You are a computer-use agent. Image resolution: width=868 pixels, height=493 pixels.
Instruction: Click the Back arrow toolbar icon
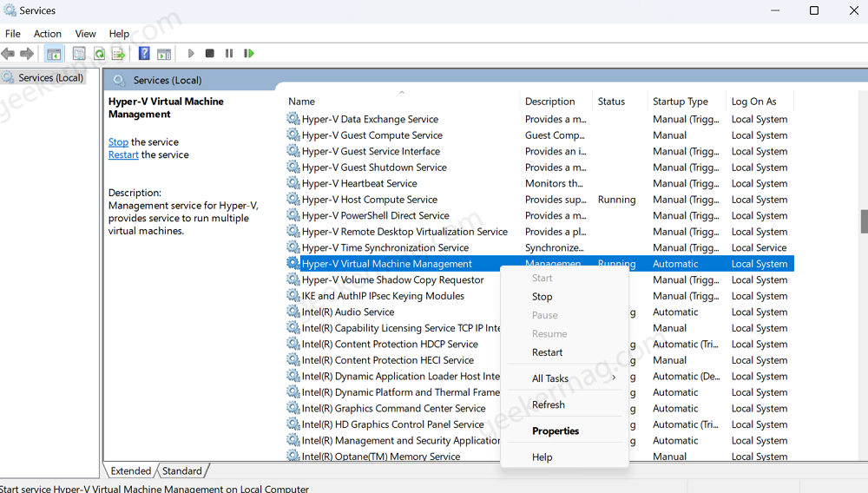[8, 54]
